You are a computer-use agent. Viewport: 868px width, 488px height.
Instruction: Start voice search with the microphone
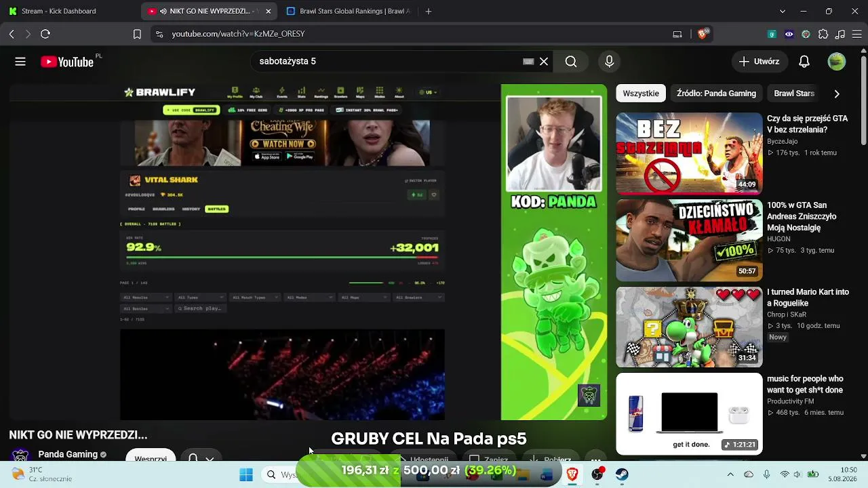point(609,62)
